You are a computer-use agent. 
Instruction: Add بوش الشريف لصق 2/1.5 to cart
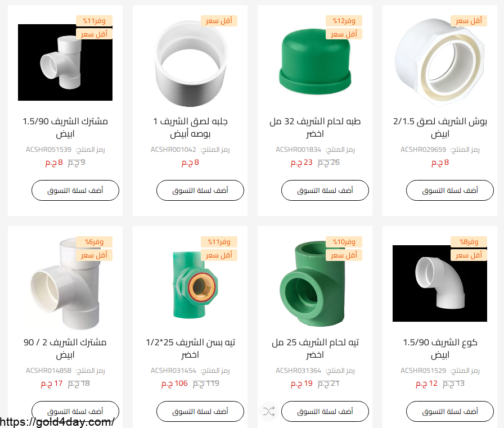click(450, 190)
